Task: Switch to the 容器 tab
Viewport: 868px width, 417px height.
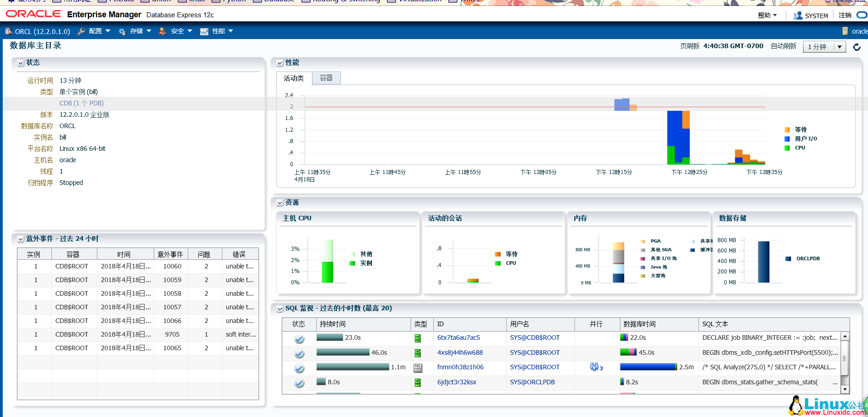Action: [x=326, y=78]
